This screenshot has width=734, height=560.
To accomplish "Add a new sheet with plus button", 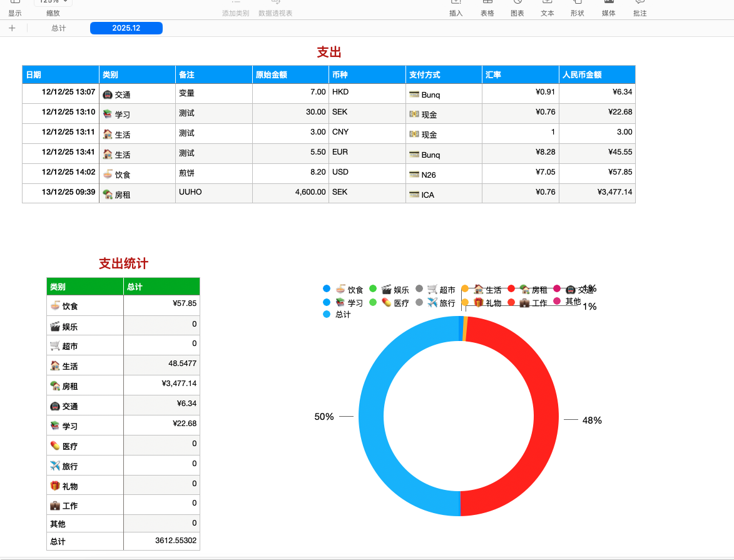I will coord(12,28).
